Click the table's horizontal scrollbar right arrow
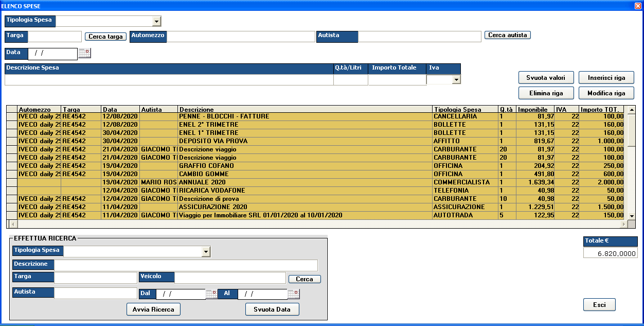Screen dimensions: 644x326 (x=624, y=225)
